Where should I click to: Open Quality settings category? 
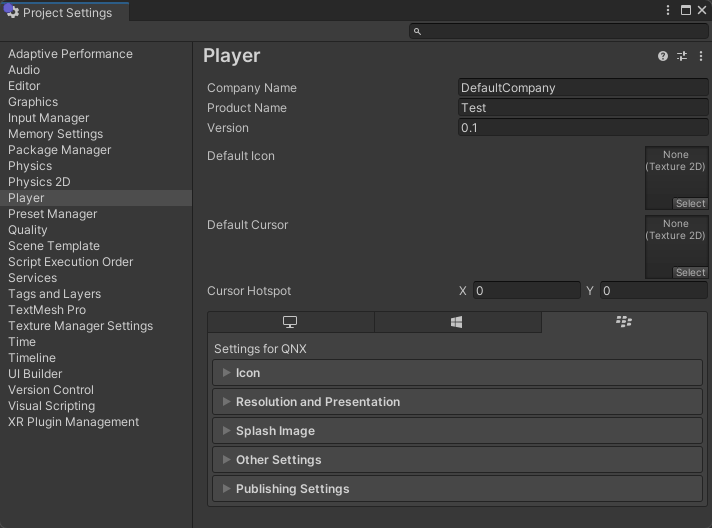point(96,230)
